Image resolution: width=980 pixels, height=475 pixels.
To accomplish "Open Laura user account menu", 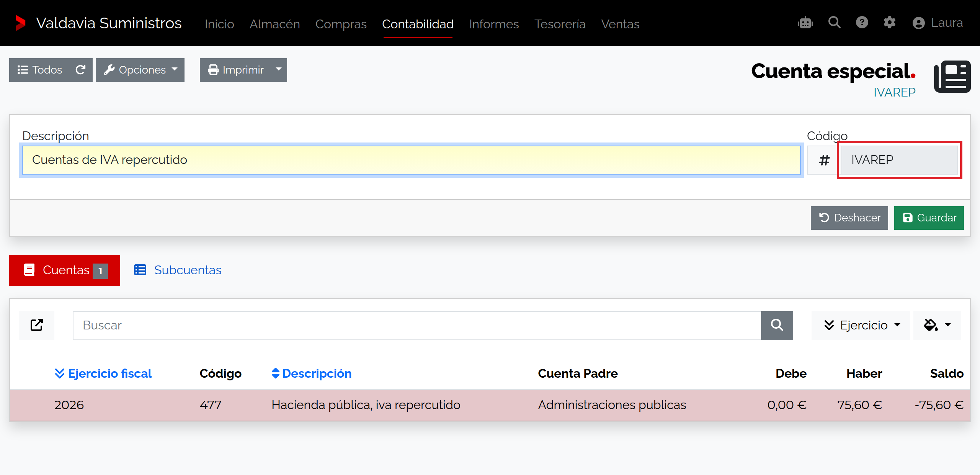I will pyautogui.click(x=938, y=23).
